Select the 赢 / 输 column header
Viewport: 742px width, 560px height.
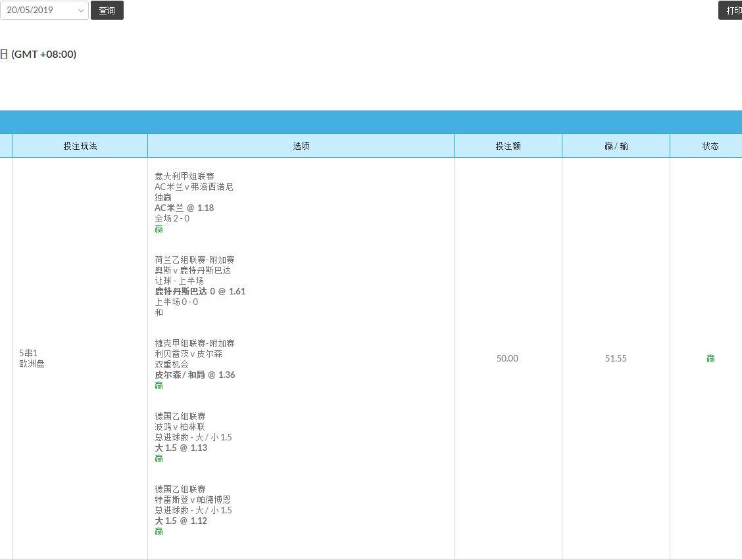click(616, 146)
